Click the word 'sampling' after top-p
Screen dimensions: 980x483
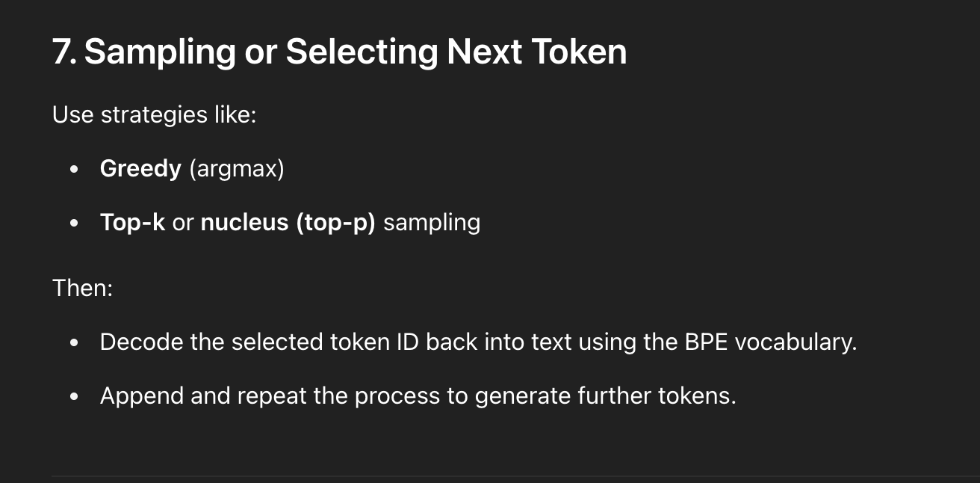(x=432, y=223)
